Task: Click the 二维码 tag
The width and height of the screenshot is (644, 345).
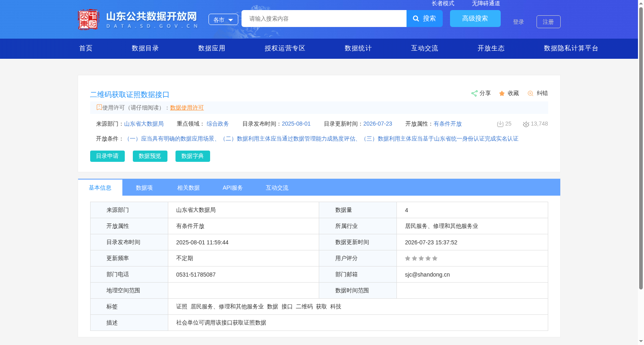Action: (304, 307)
